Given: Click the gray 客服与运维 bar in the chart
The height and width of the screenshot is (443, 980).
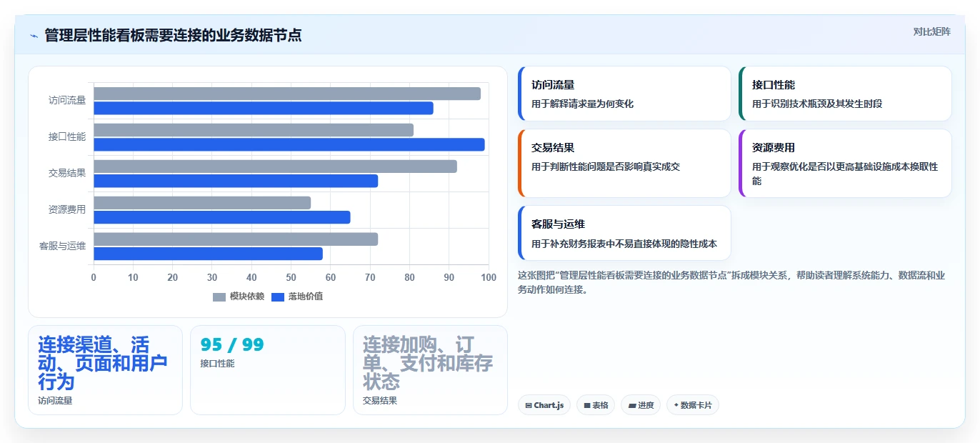Looking at the screenshot, I should tap(236, 239).
